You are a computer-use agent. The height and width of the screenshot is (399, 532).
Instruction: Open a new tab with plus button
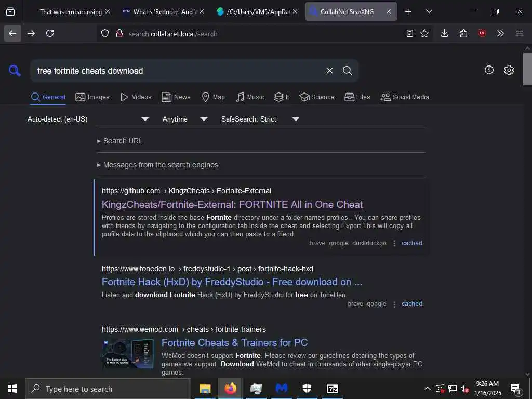[408, 12]
